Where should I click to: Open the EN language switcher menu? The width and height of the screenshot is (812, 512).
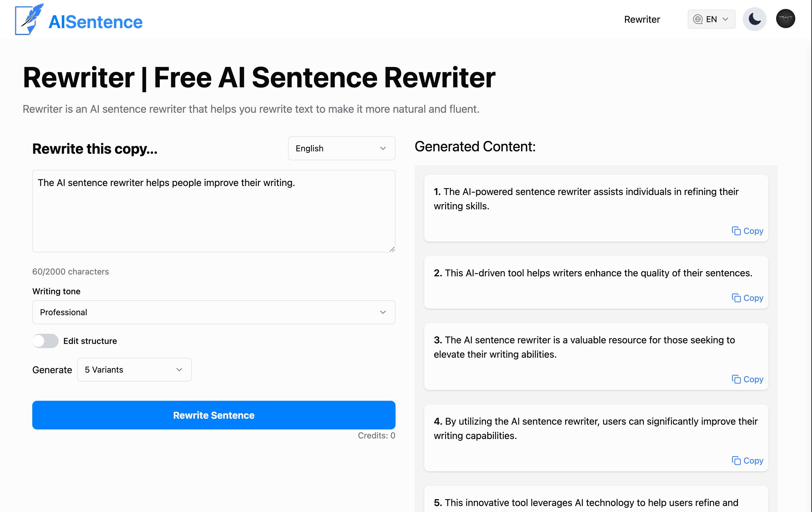tap(711, 19)
